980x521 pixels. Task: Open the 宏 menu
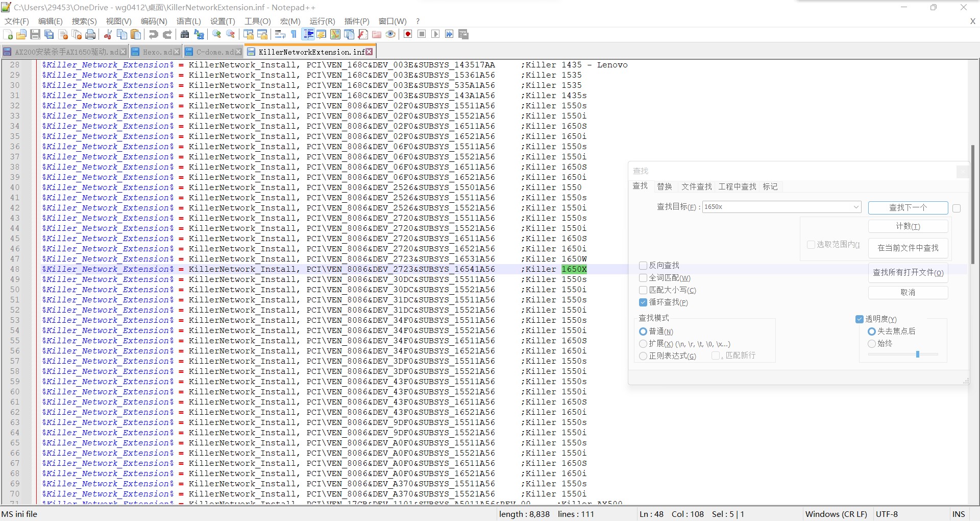click(x=290, y=21)
